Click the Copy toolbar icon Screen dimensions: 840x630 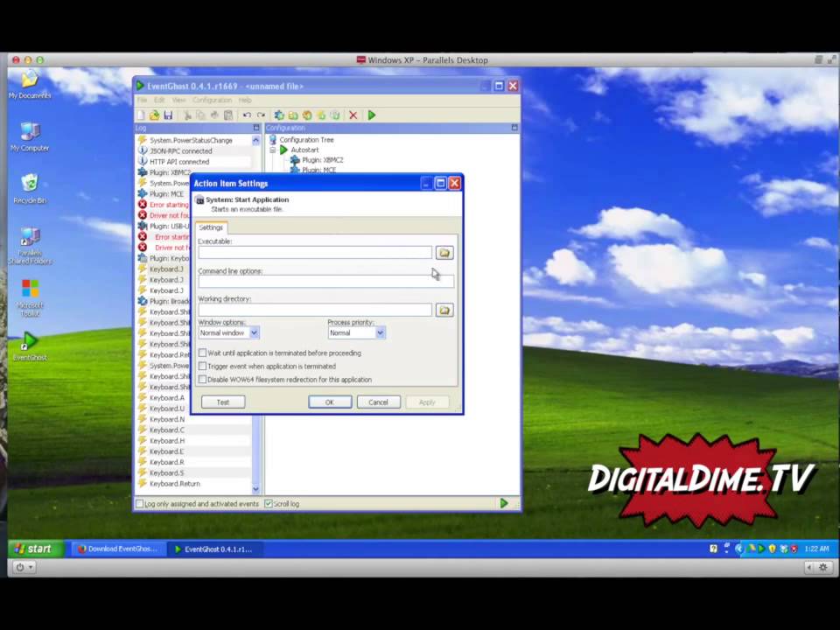click(201, 115)
